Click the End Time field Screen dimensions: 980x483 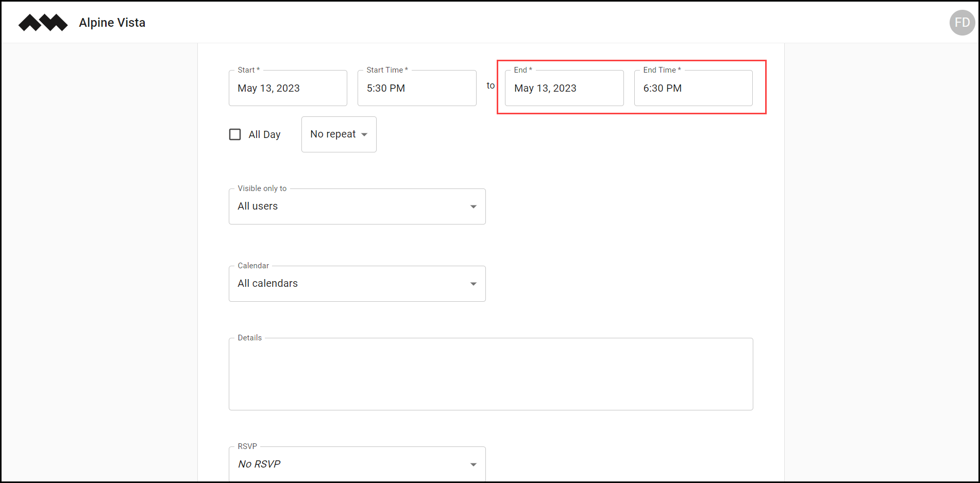click(694, 88)
